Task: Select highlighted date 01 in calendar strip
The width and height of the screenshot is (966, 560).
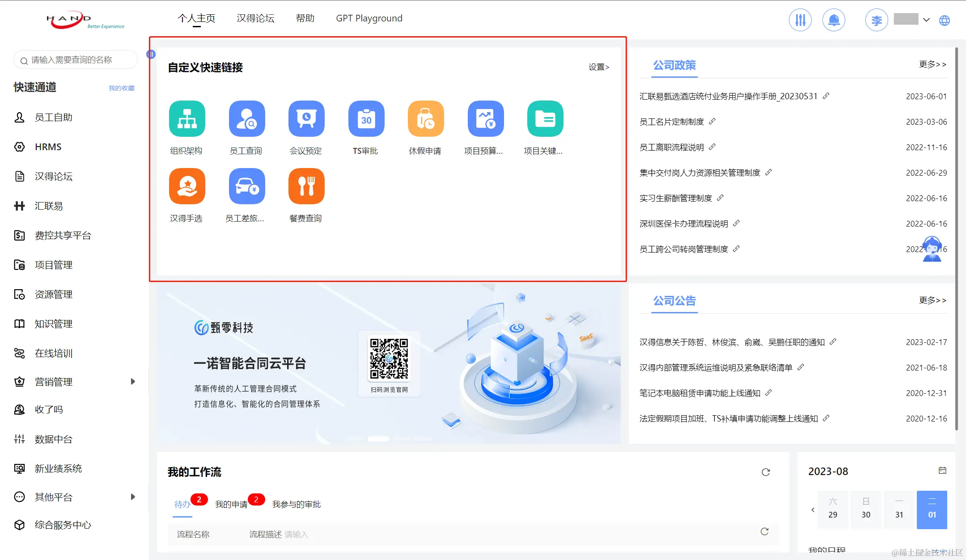Action: click(x=932, y=510)
